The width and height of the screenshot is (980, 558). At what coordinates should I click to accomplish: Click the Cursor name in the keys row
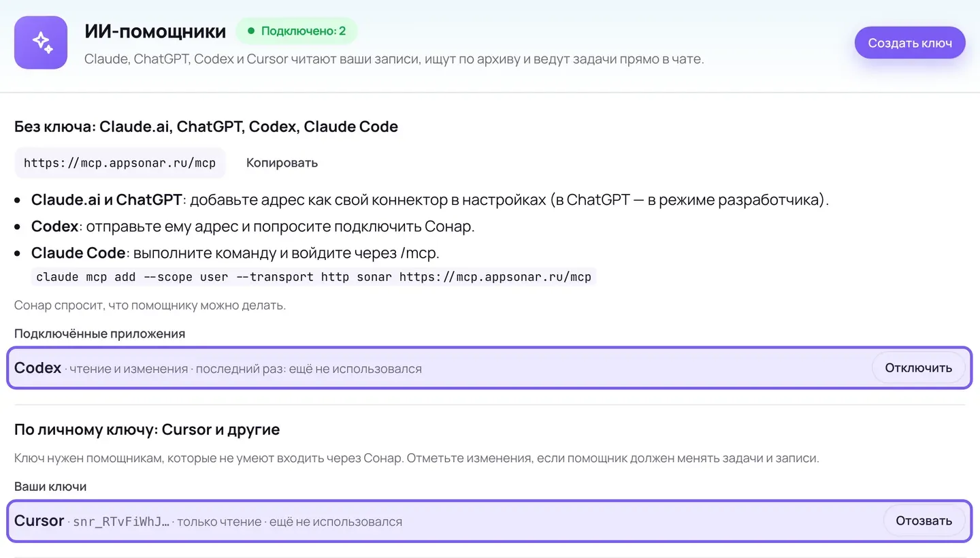(39, 521)
